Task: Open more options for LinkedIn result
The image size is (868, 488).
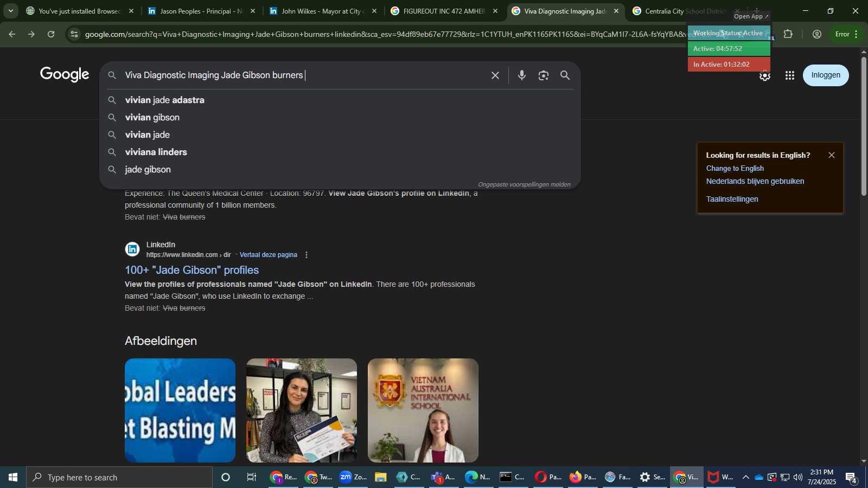Action: (x=307, y=255)
